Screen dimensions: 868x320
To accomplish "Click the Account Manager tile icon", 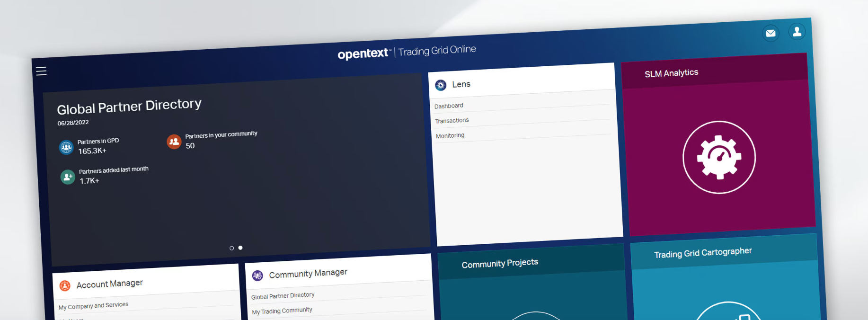I will (65, 285).
